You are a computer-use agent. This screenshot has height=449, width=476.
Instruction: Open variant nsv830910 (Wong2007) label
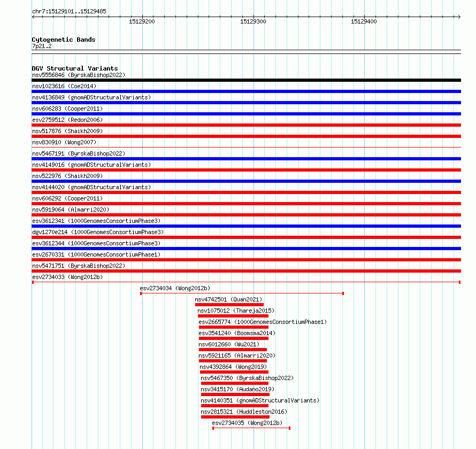pyautogui.click(x=64, y=142)
